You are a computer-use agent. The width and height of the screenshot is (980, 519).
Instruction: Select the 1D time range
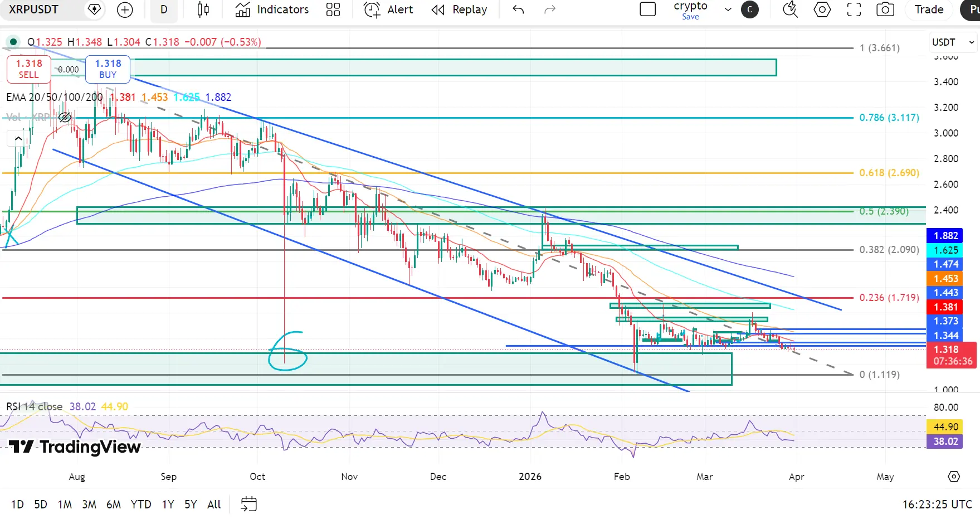click(x=17, y=505)
